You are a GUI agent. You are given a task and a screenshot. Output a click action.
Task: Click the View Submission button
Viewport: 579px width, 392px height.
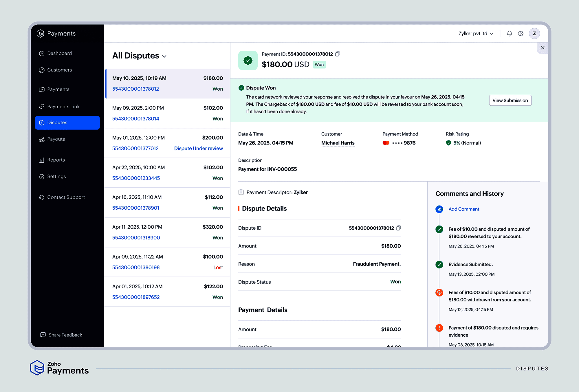pyautogui.click(x=510, y=100)
